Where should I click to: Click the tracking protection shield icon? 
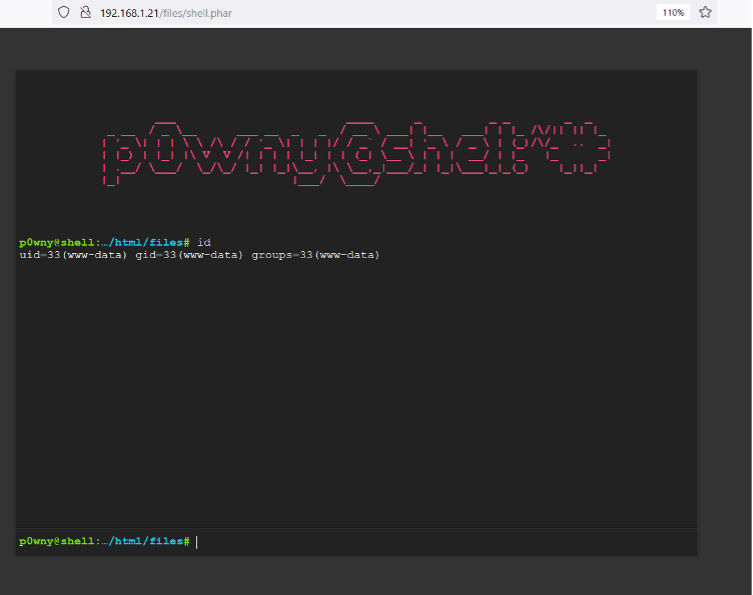[x=63, y=13]
